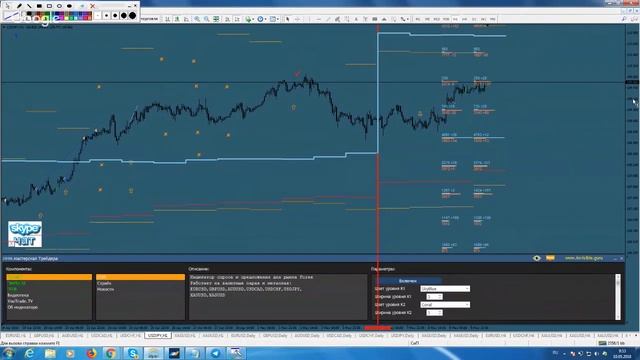This screenshot has width=640, height=360.
Task: Select the straight line drawing tool
Action: click(29, 6)
